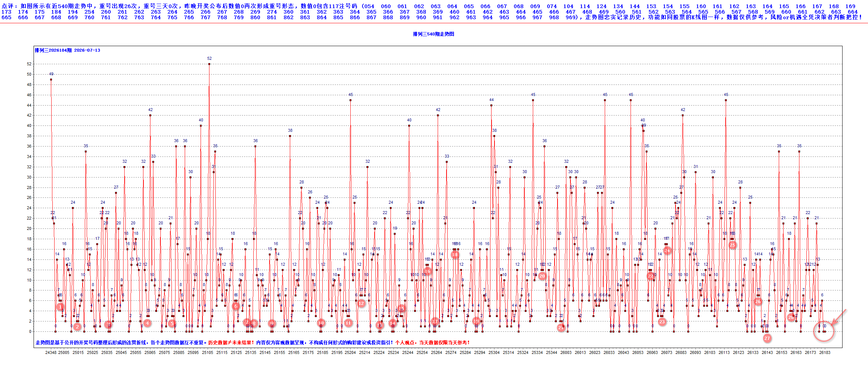Screen dimensions: 868x365
Task: Click x-axis period label 25185
Action: (x=323, y=352)
